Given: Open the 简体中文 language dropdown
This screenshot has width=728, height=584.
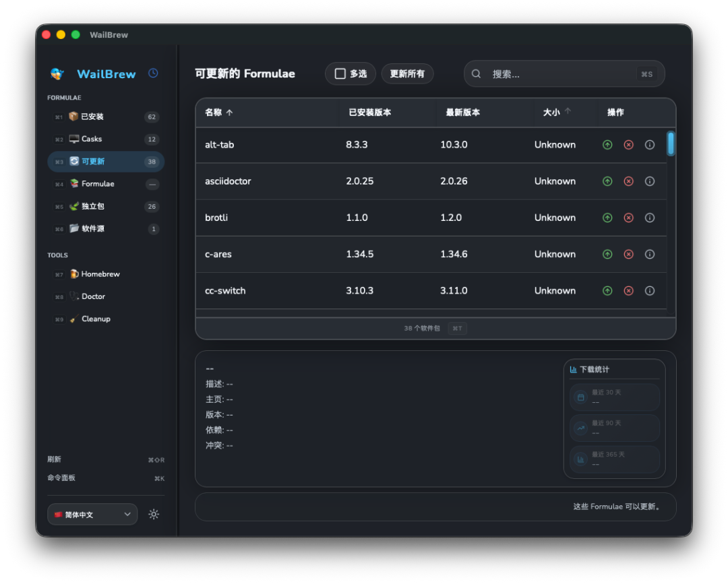Looking at the screenshot, I should (x=92, y=514).
